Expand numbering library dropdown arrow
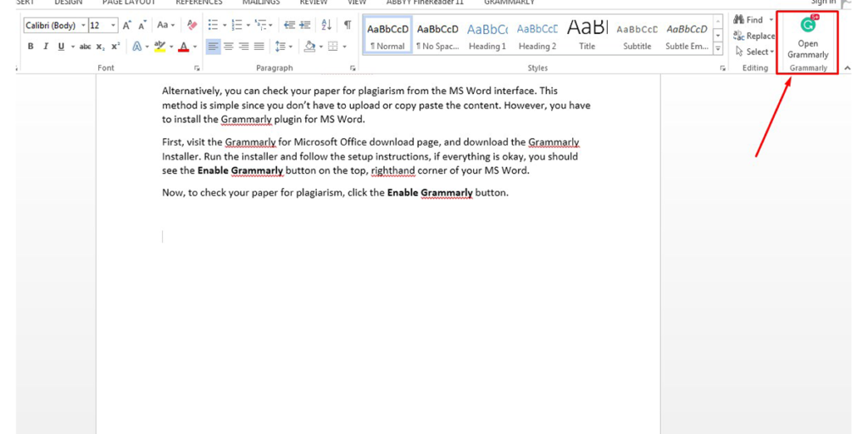 pos(248,25)
